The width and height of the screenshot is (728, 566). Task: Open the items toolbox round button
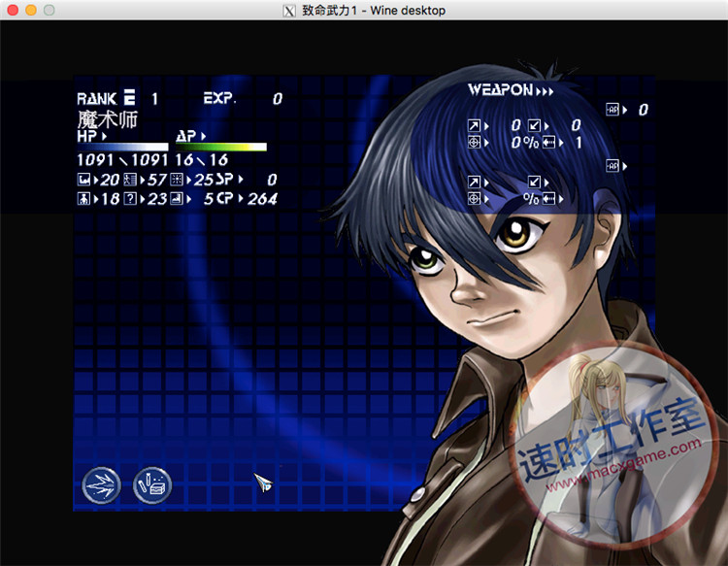[x=152, y=485]
